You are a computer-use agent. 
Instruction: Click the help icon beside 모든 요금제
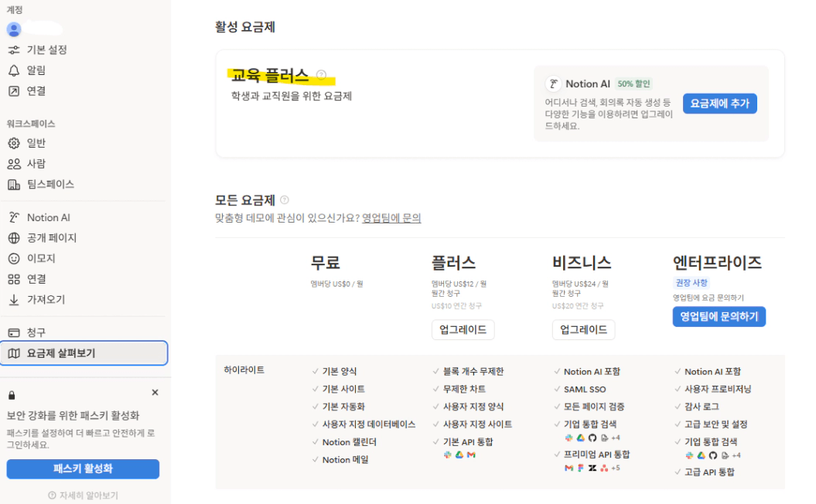click(285, 199)
